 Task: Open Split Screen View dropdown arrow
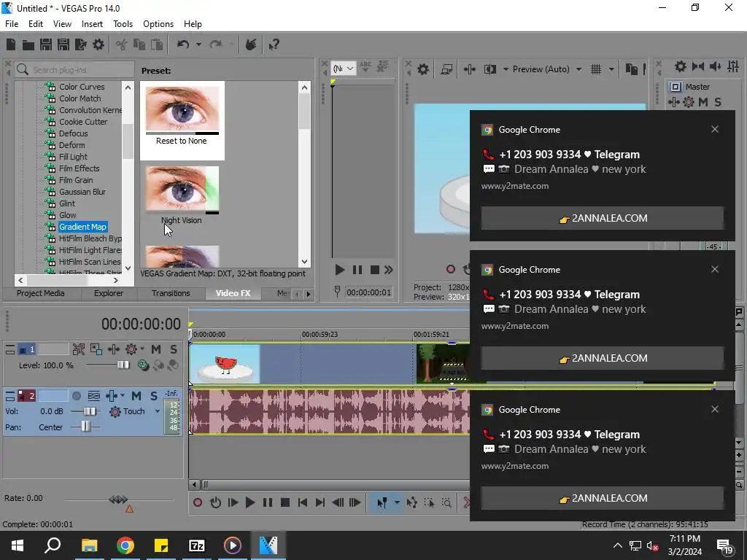coord(506,69)
